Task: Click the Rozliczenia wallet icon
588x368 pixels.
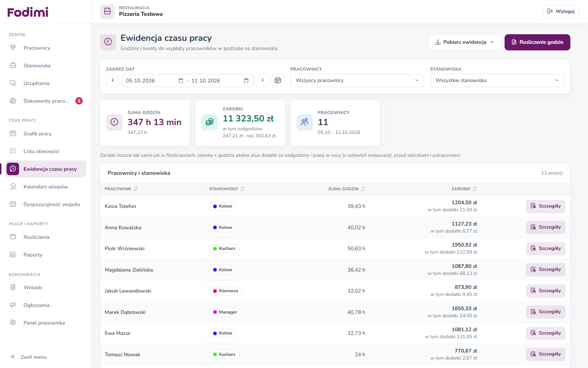Action: click(x=13, y=237)
